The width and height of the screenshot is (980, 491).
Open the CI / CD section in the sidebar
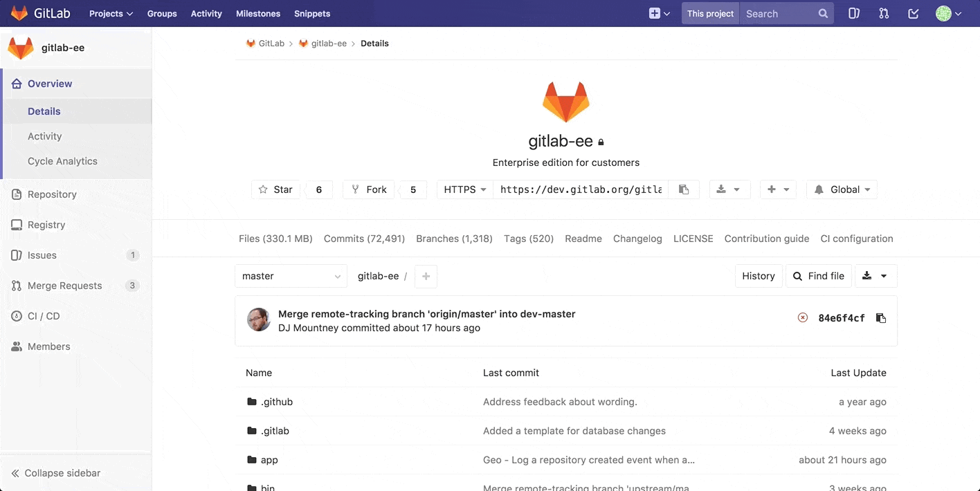[44, 316]
